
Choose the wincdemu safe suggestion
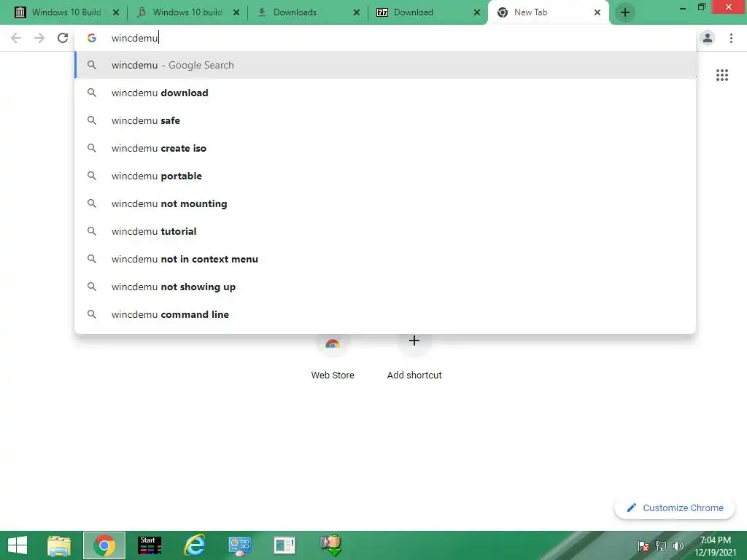coord(385,120)
